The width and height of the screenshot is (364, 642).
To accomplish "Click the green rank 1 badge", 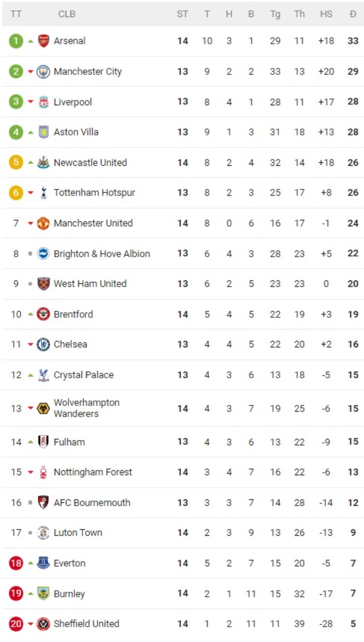I will click(x=16, y=41).
